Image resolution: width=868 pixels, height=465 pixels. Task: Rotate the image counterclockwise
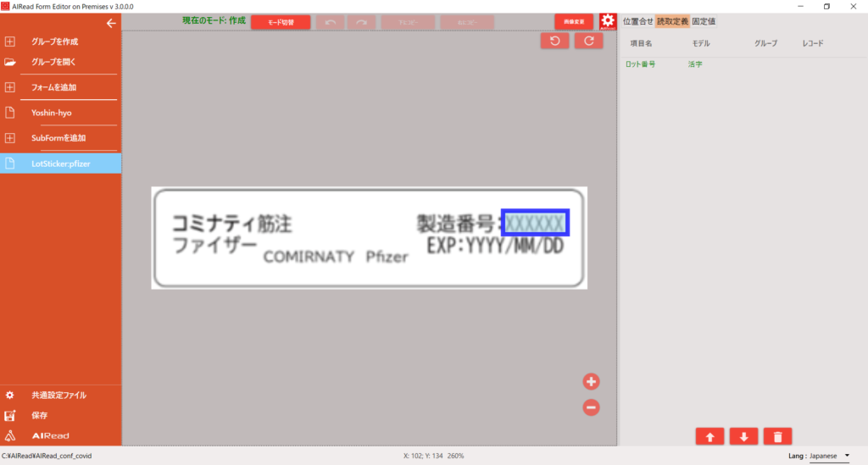coord(554,41)
